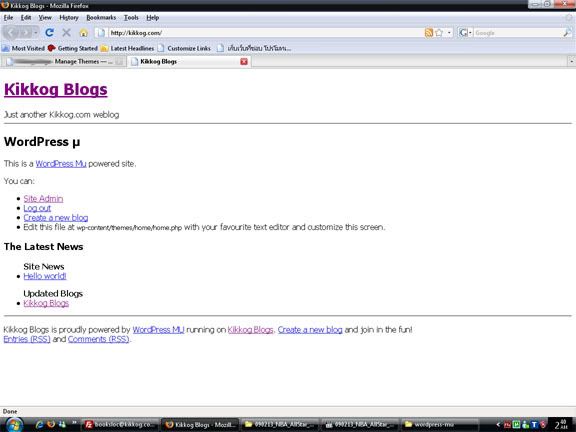Click the Windows Start orb
The height and width of the screenshot is (432, 576).
14,425
